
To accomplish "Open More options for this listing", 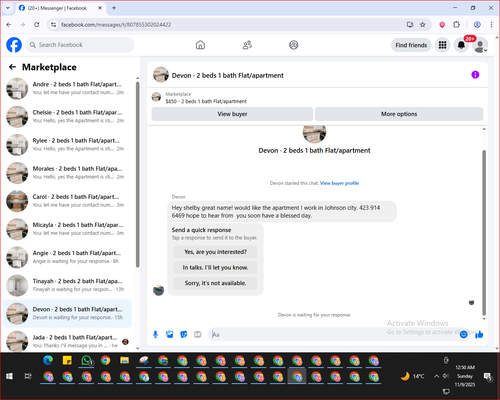I will [x=399, y=114].
